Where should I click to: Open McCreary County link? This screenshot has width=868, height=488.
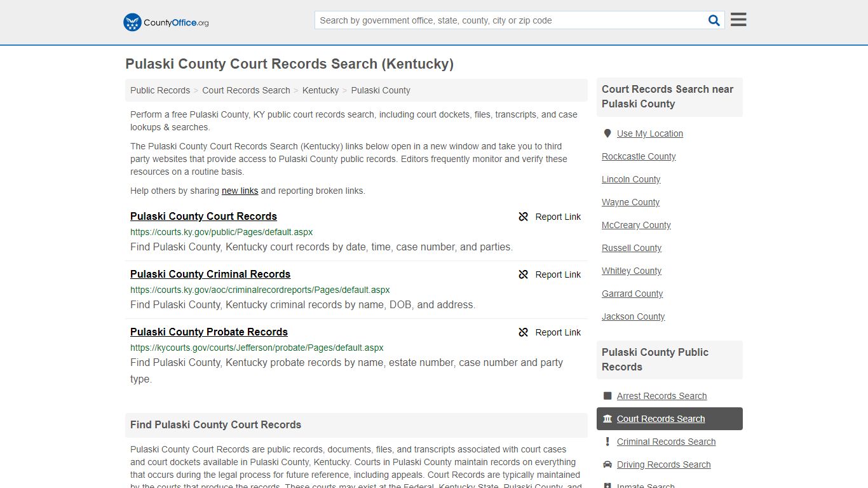pyautogui.click(x=636, y=225)
